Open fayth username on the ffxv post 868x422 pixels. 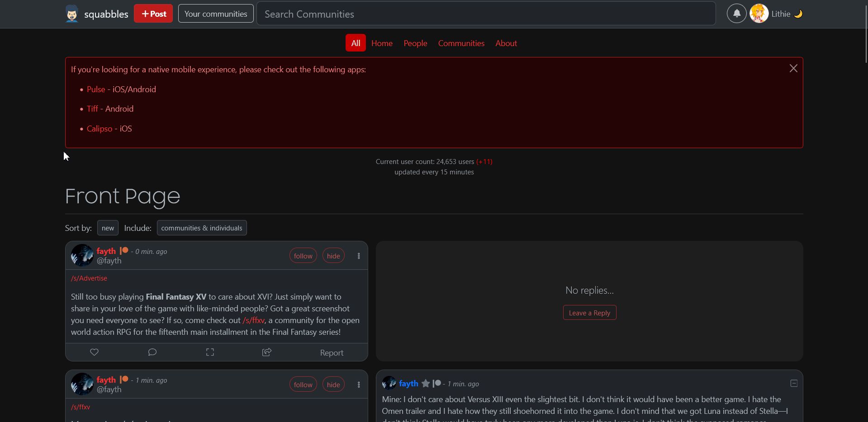coord(106,380)
